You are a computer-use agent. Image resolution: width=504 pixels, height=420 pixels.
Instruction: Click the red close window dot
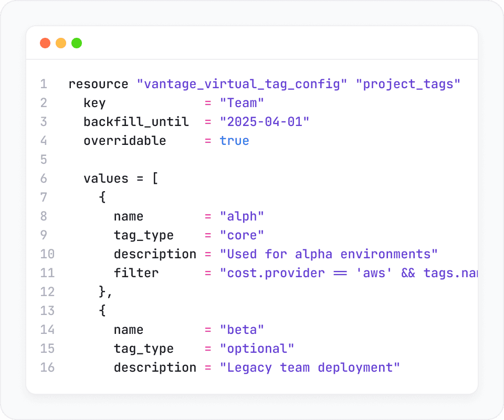click(45, 43)
